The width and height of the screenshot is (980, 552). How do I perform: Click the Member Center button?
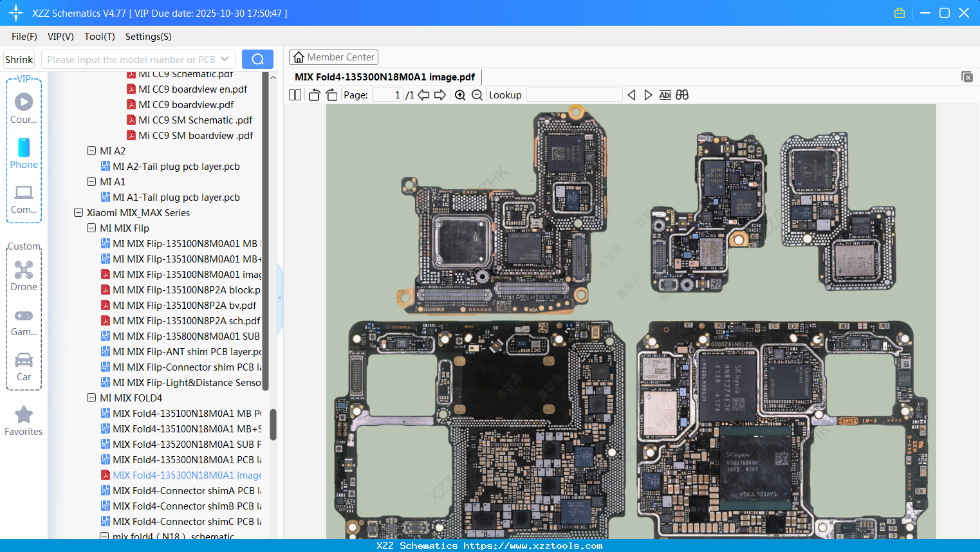point(333,57)
